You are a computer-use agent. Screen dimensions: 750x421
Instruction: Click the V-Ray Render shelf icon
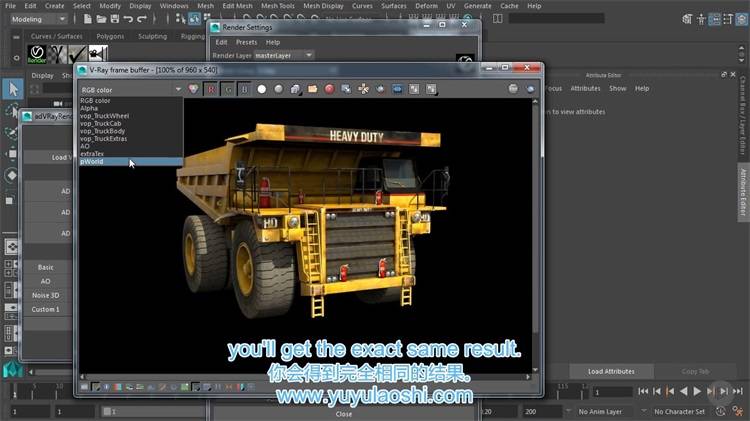pos(36,53)
